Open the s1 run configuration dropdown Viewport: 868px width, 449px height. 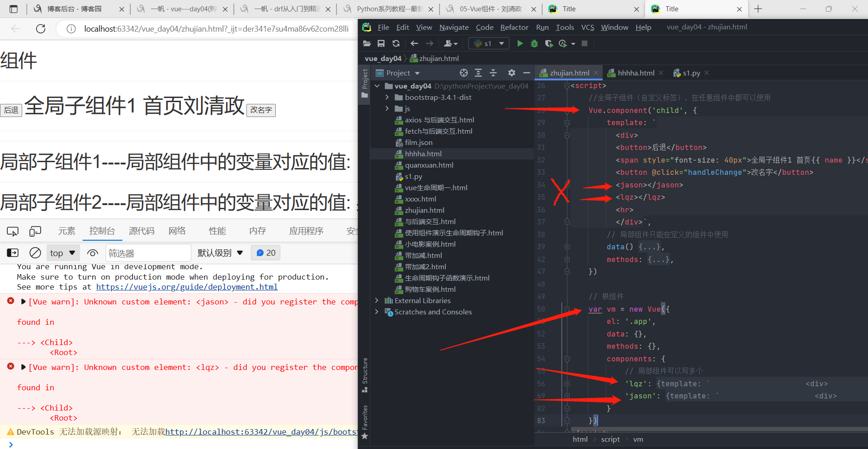(x=489, y=43)
